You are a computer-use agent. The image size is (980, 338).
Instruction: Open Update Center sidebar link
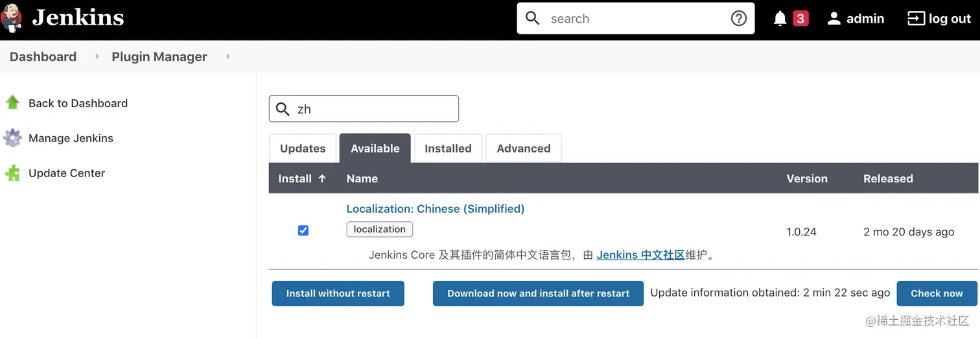pos(67,173)
